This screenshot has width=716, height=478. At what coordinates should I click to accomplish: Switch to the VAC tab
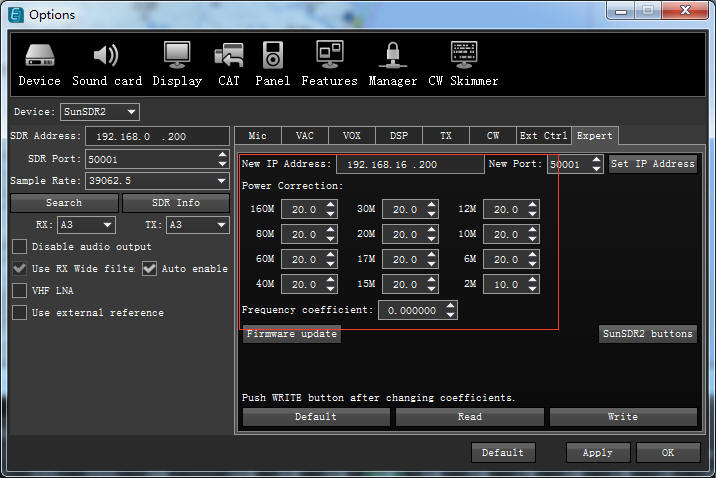pos(305,136)
